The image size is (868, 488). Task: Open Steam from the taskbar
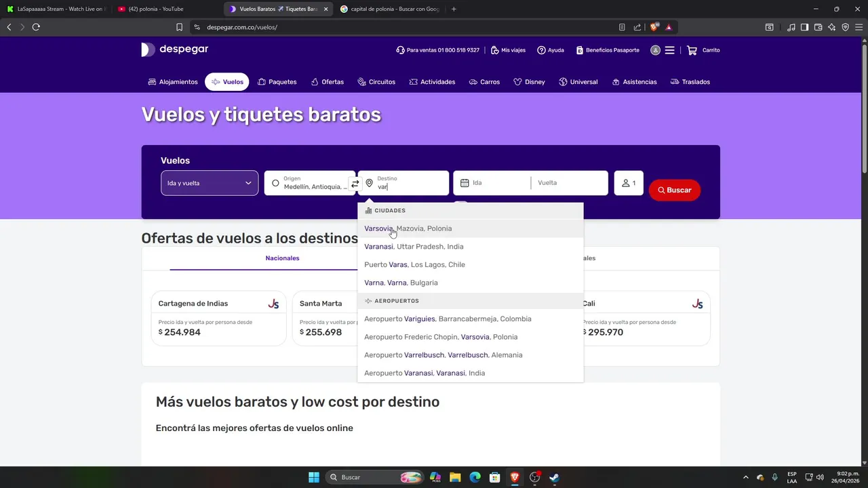tap(554, 477)
